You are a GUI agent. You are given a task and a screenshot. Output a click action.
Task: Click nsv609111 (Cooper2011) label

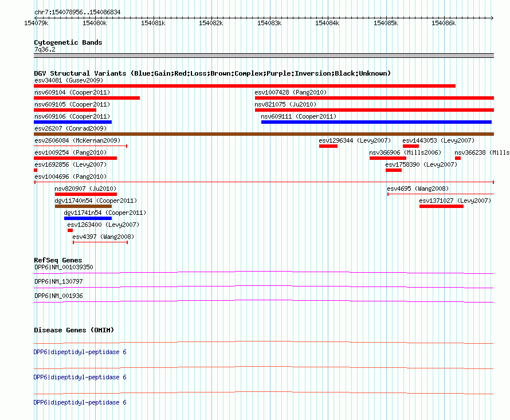pyautogui.click(x=299, y=116)
